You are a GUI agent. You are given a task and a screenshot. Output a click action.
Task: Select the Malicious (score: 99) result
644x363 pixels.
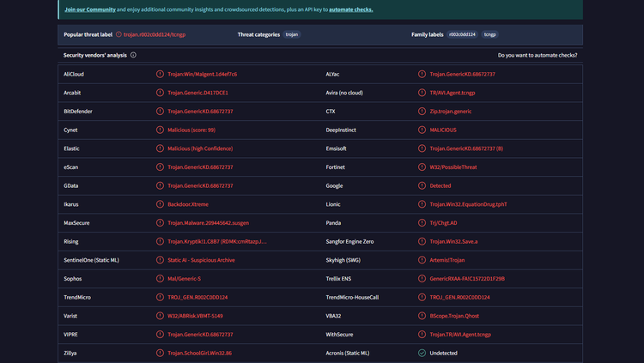point(191,130)
